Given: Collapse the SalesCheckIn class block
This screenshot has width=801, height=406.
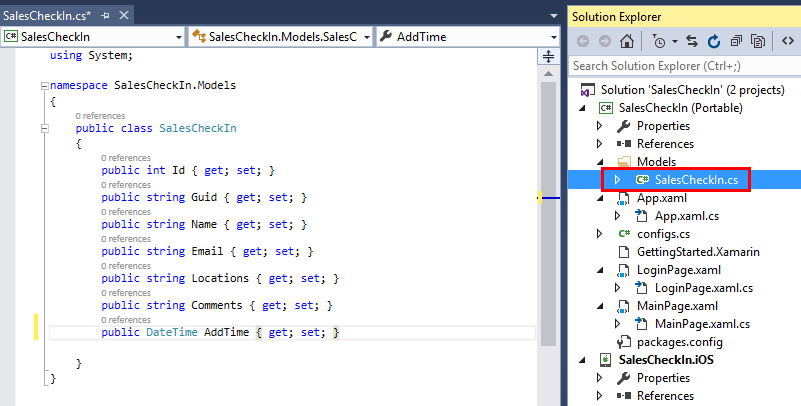Looking at the screenshot, I should 45,129.
